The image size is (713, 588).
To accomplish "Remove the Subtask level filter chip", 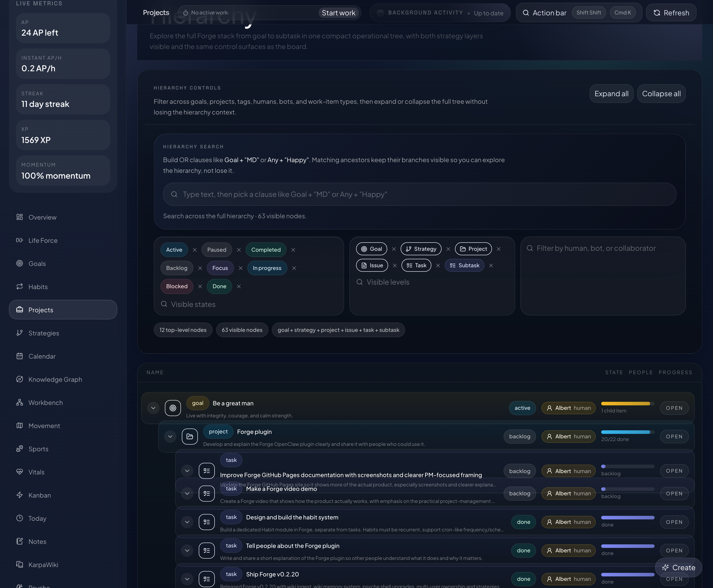I will tap(491, 265).
